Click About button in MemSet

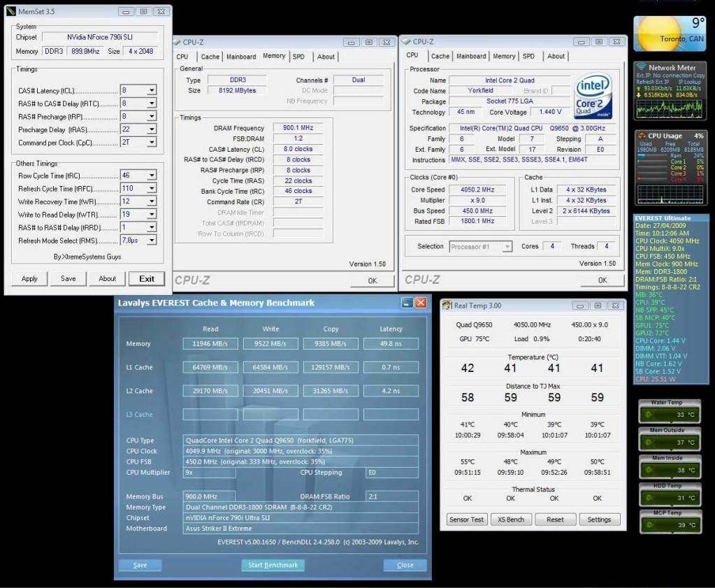[108, 279]
